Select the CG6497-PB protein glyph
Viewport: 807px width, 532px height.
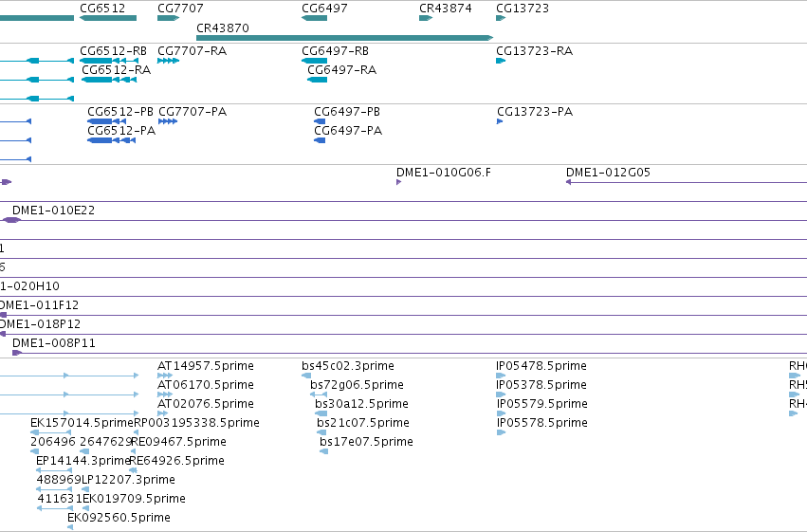pos(320,121)
